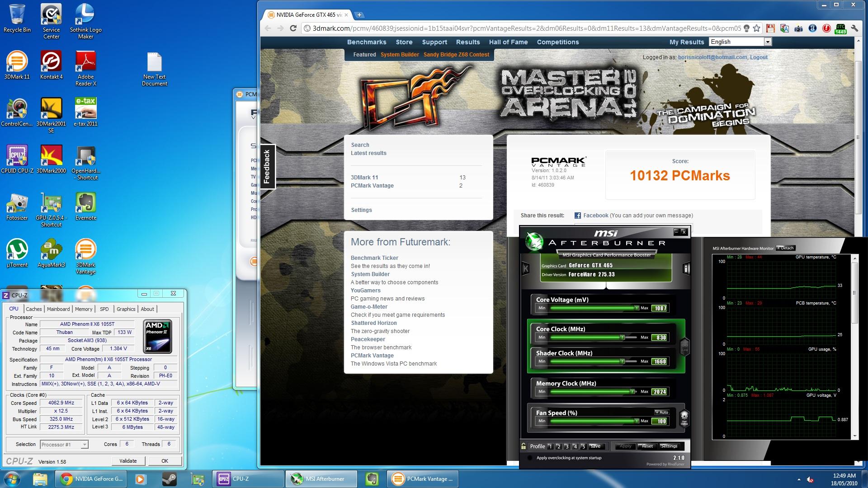Viewport: 868px width, 488px height.
Task: Open Evernote desktop shortcut
Action: pyautogui.click(x=86, y=206)
